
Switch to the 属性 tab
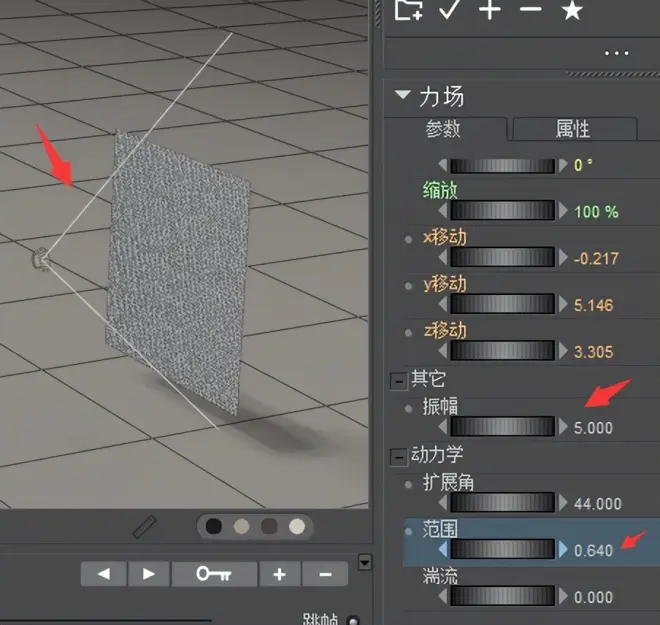pyautogui.click(x=573, y=129)
